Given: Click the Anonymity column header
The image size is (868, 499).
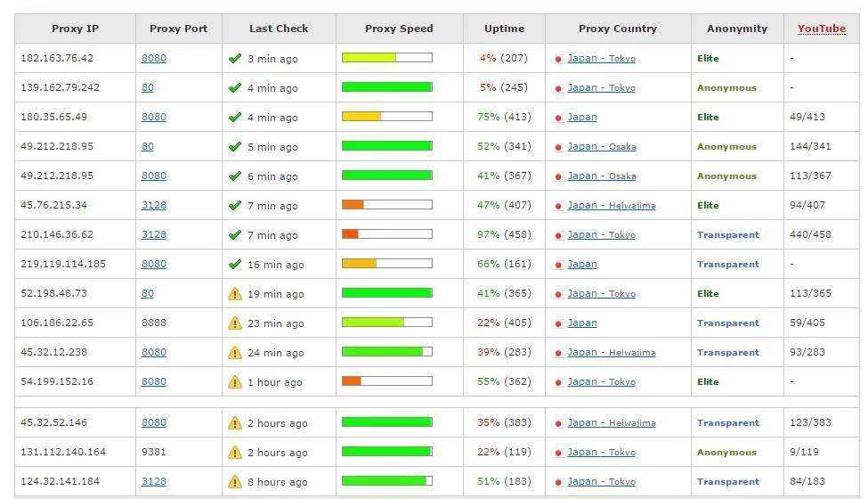Looking at the screenshot, I should [737, 29].
